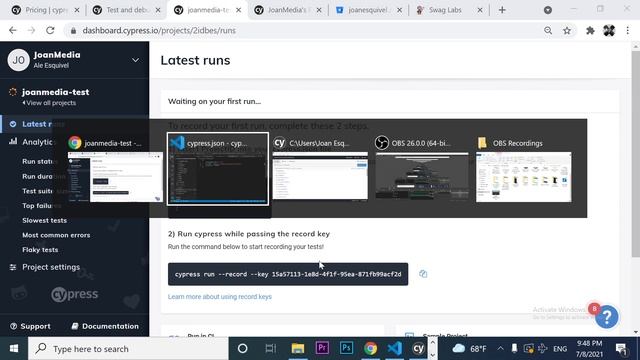Switch to Chrome on taskbar

coord(371,349)
